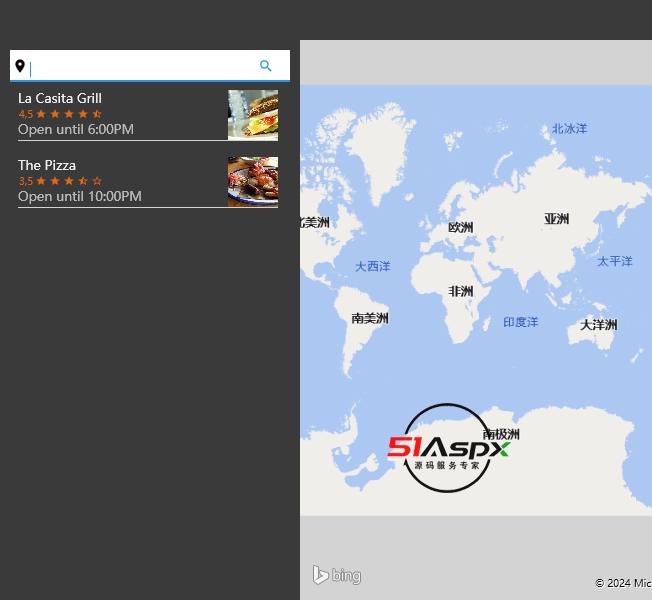Click the 4,5 star rating
The image size is (652, 600).
pos(60,114)
